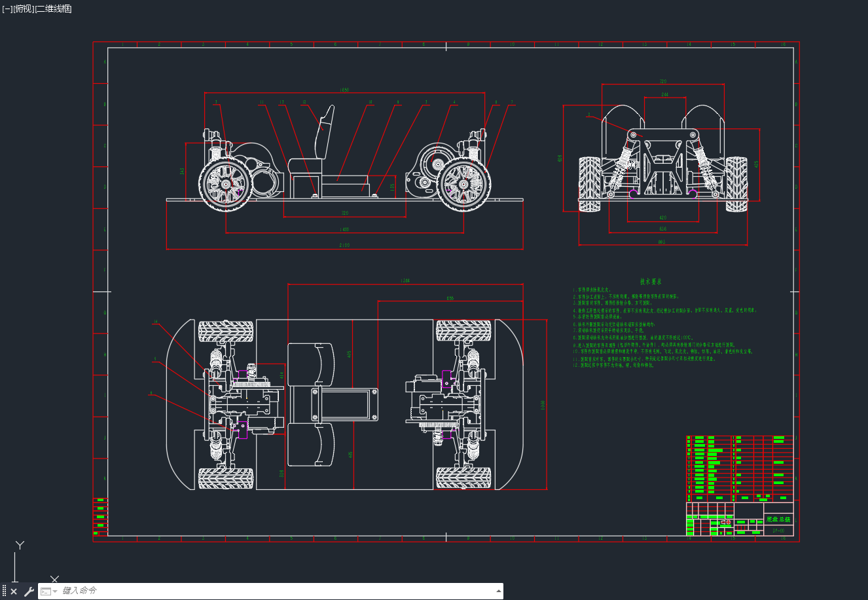Select the 244 dimension in front view
Screen dimensions: 868x600
click(x=664, y=94)
